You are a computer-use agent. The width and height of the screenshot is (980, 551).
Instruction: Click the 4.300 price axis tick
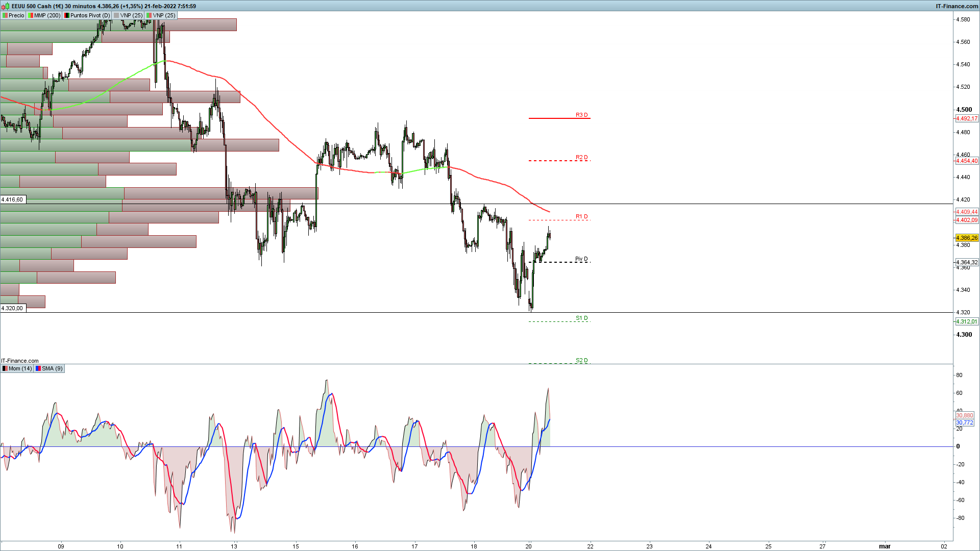[964, 335]
